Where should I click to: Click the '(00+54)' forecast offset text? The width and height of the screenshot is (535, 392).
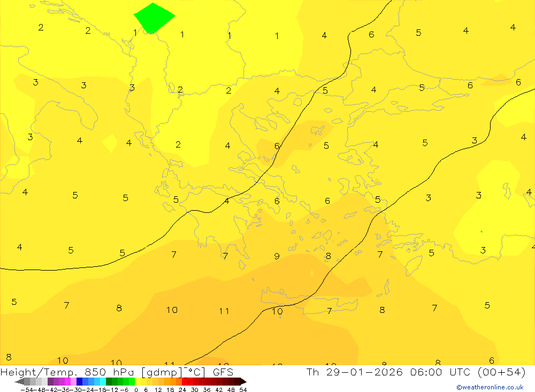point(501,372)
